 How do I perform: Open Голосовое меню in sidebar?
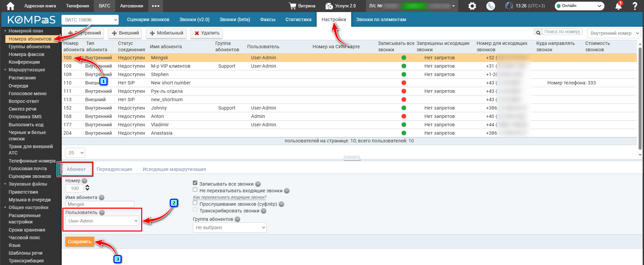click(28, 93)
